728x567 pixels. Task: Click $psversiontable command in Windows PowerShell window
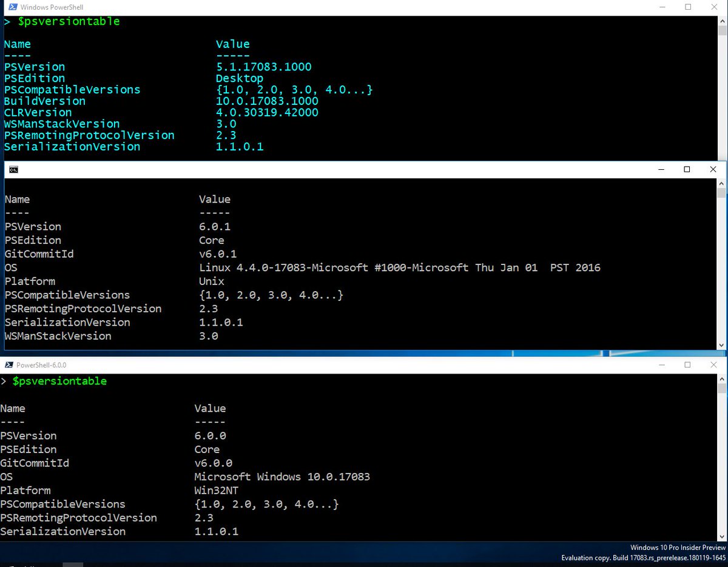click(x=69, y=22)
